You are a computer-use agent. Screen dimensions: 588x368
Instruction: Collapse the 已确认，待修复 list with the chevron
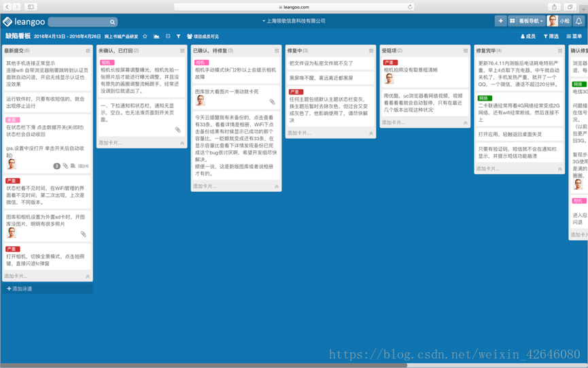click(x=277, y=186)
